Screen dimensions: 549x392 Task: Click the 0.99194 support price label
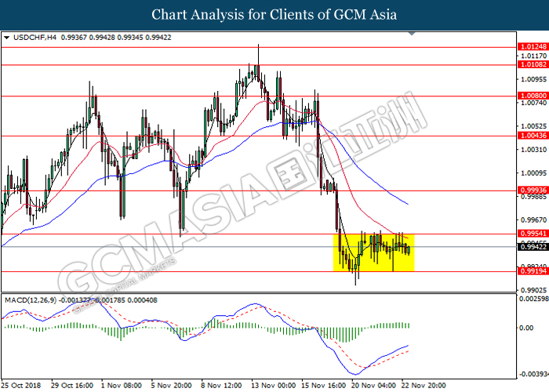pyautogui.click(x=533, y=271)
